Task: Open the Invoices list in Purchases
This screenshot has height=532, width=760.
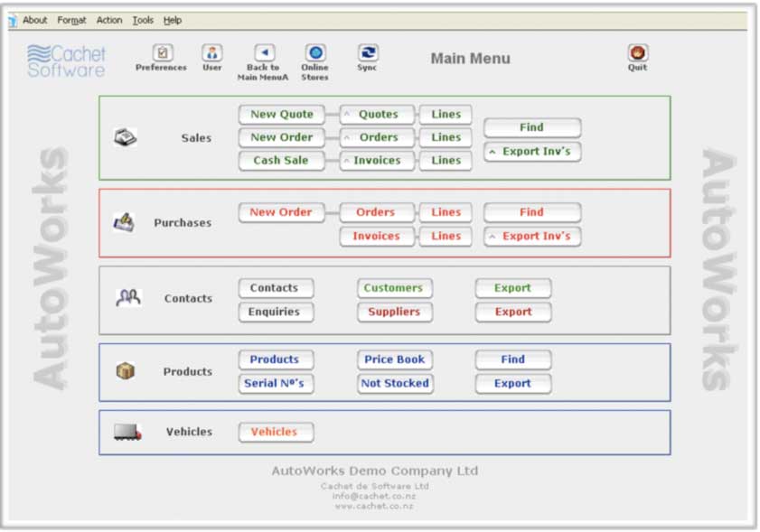Action: point(377,236)
